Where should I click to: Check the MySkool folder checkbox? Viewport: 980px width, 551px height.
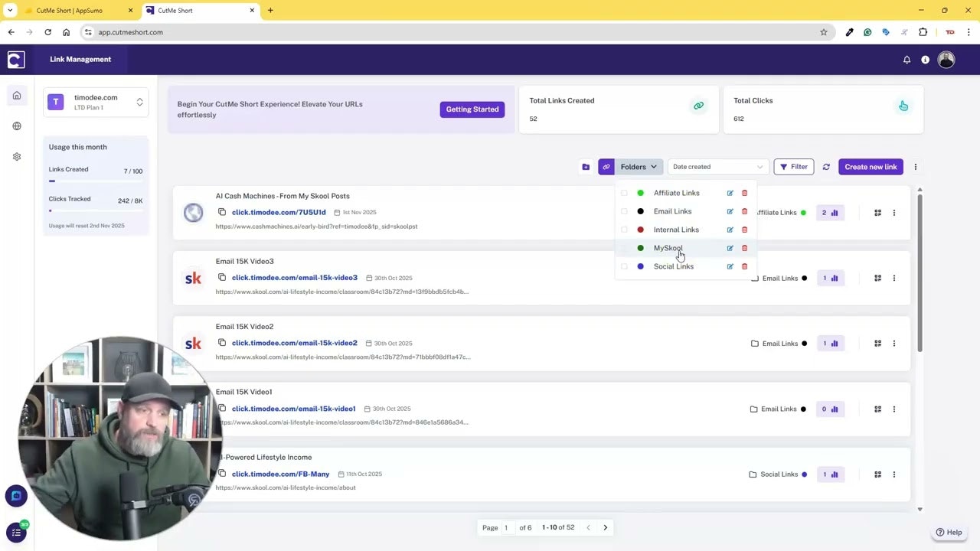tap(624, 248)
